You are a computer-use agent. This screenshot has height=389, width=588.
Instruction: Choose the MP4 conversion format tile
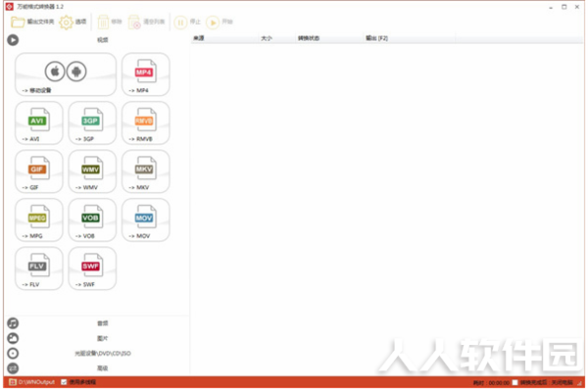[x=145, y=74]
